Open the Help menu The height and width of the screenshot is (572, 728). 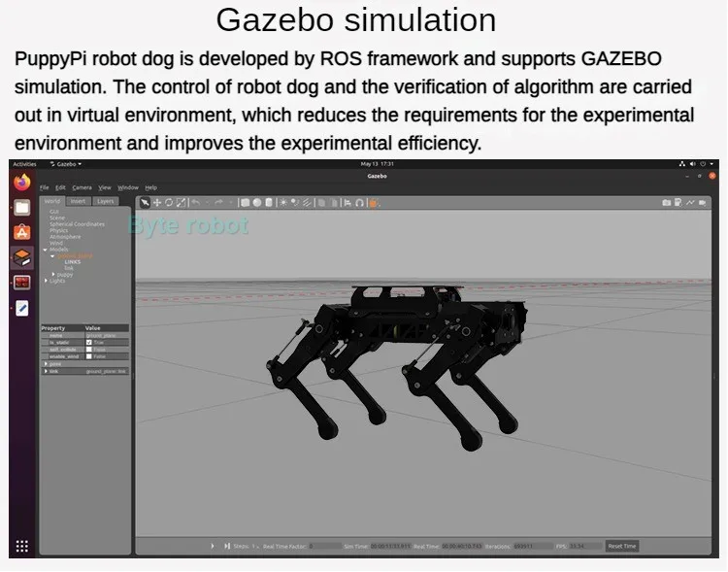[150, 187]
